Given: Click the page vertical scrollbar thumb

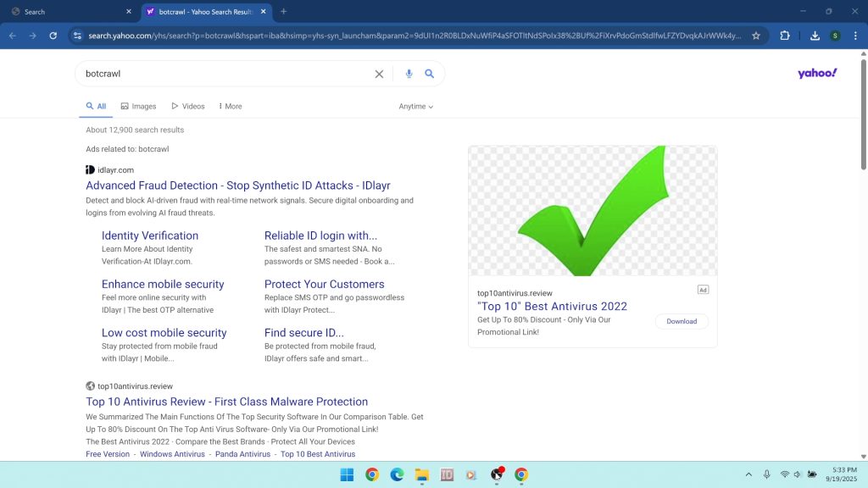Looking at the screenshot, I should 863,114.
